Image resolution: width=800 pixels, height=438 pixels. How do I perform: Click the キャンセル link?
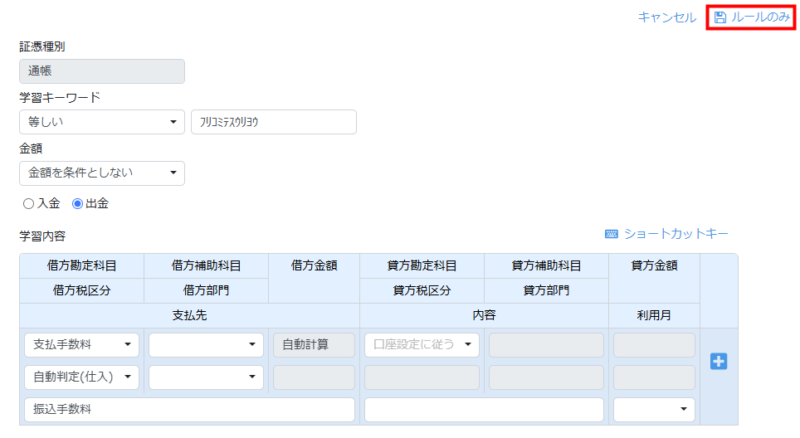pos(666,18)
